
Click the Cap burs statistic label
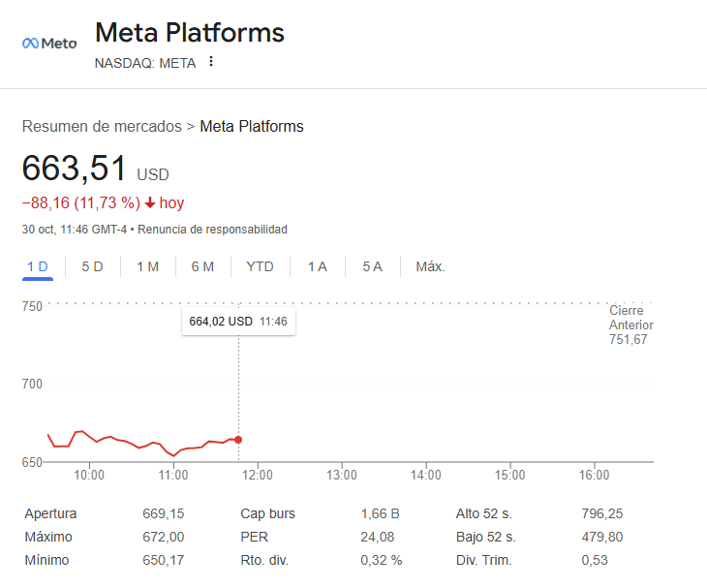point(267,513)
